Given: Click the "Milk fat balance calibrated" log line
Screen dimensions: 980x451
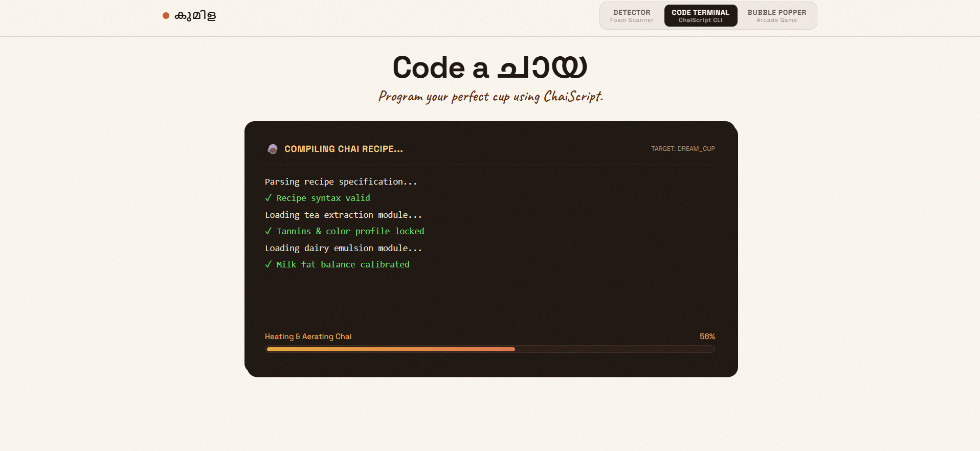Looking at the screenshot, I should click(x=337, y=264).
